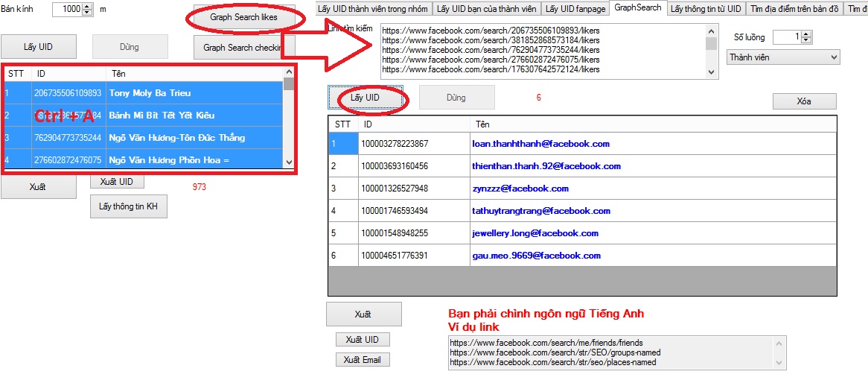Click the Xóa button
The width and height of the screenshot is (868, 386).
[x=804, y=101]
